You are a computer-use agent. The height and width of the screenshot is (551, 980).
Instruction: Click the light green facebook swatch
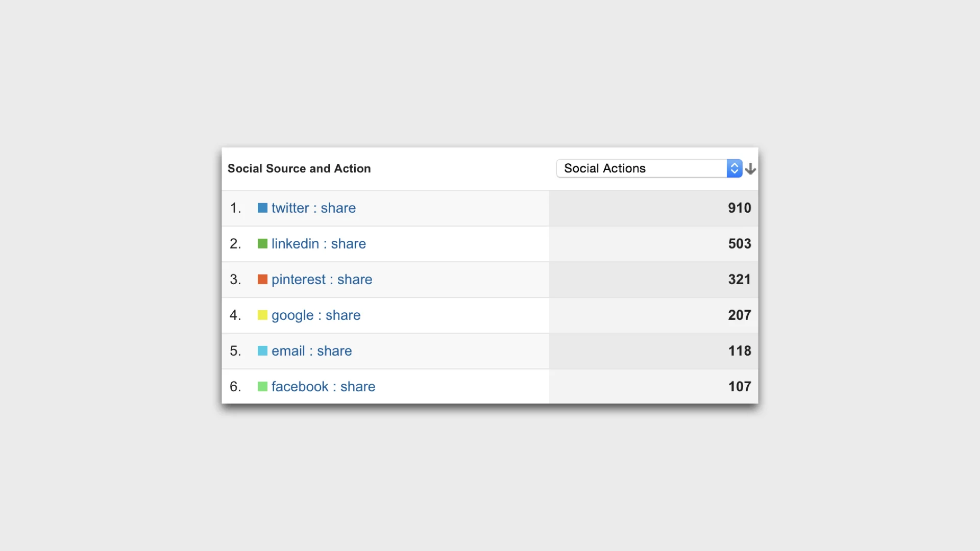pyautogui.click(x=262, y=387)
